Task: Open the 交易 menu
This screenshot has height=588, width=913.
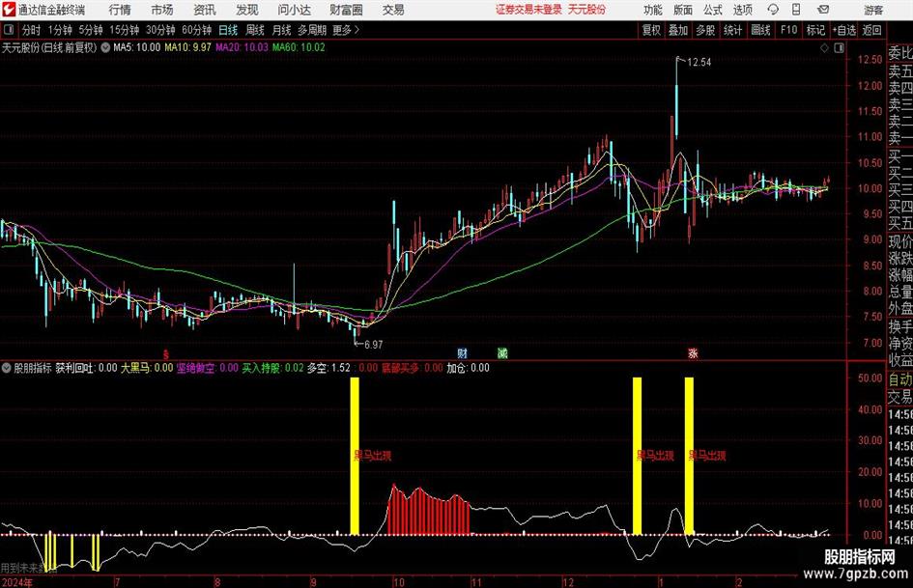Action: pos(393,10)
